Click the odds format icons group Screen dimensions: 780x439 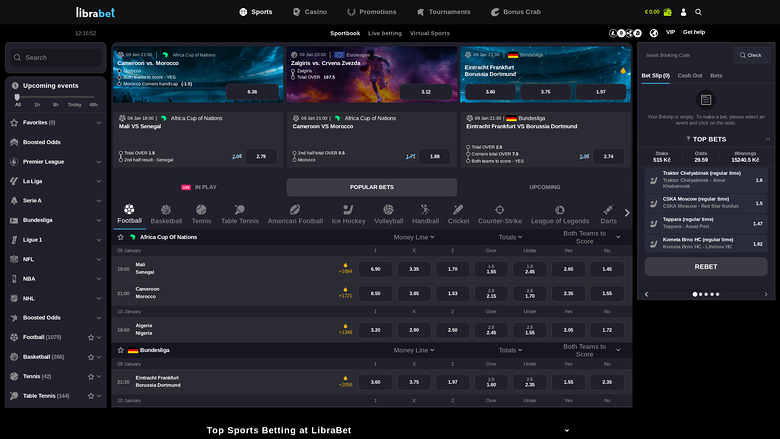click(625, 33)
